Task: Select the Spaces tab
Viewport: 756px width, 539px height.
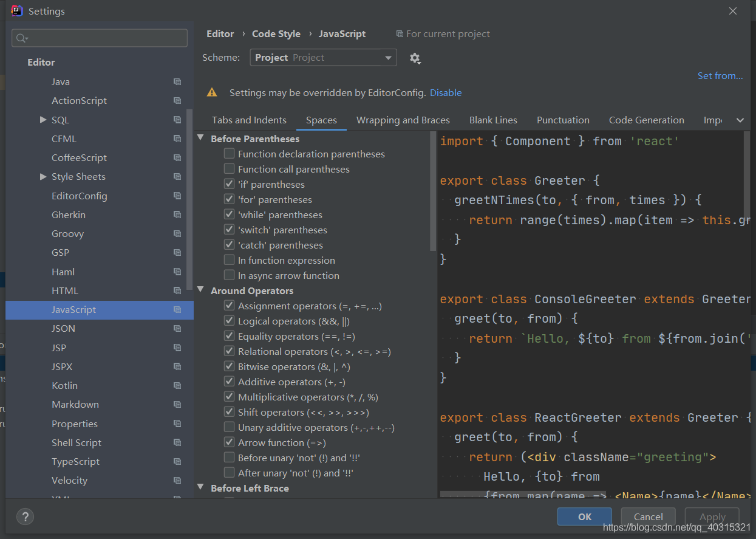Action: coord(321,120)
